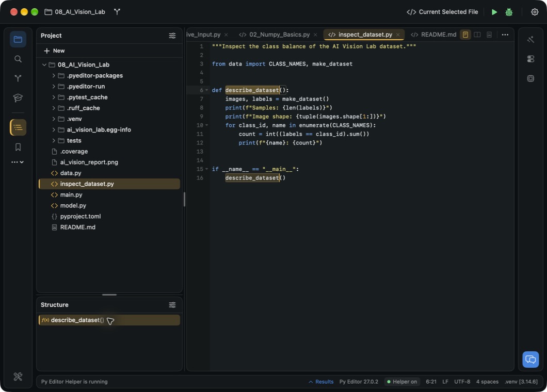Open editor tabs more options menu
This screenshot has height=392, width=547.
[x=505, y=35]
